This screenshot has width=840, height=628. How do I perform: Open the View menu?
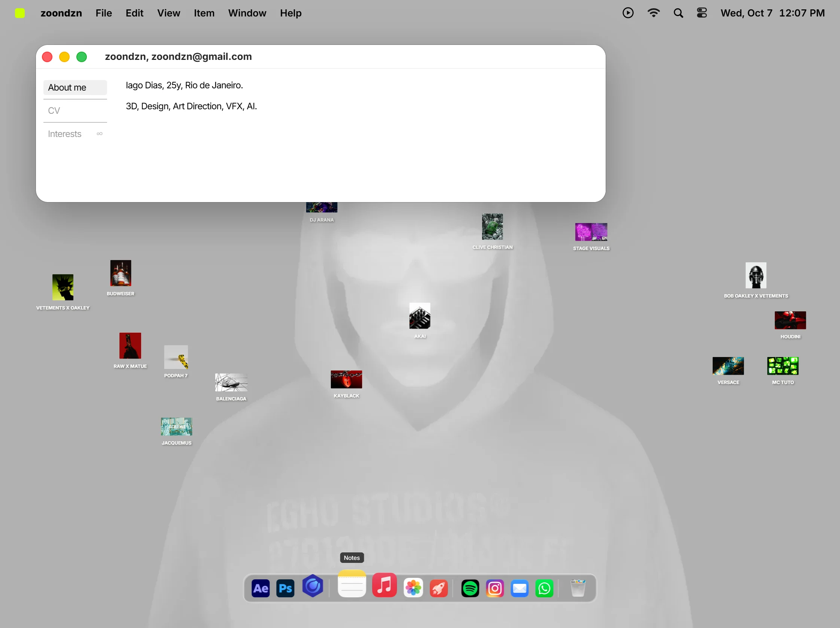point(168,13)
